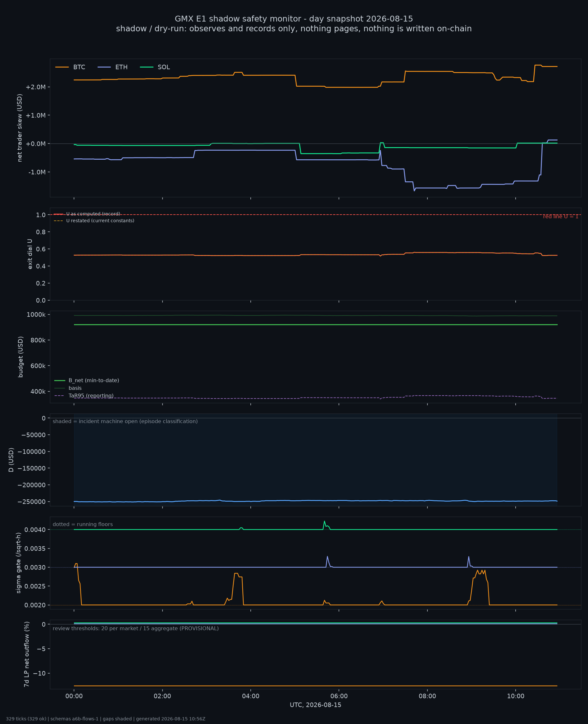
Task: Click the "0.6" tick on exit dial axis
Action: (41, 249)
